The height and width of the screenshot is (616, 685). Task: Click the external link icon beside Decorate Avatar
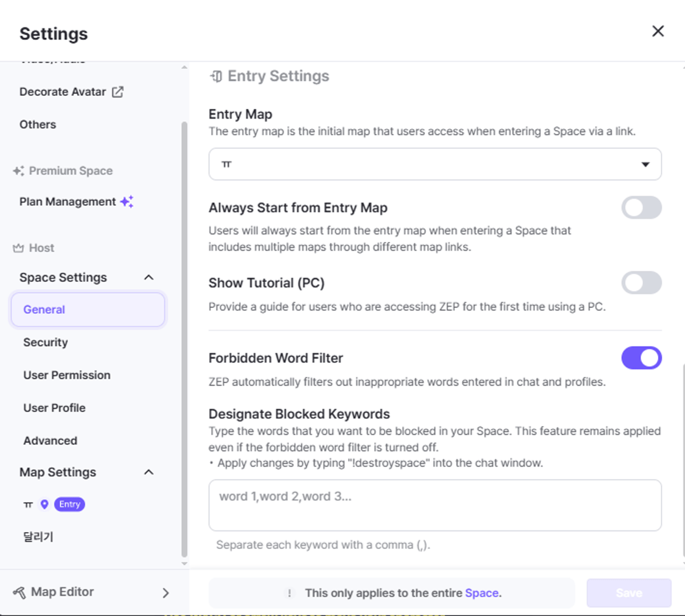click(x=118, y=92)
